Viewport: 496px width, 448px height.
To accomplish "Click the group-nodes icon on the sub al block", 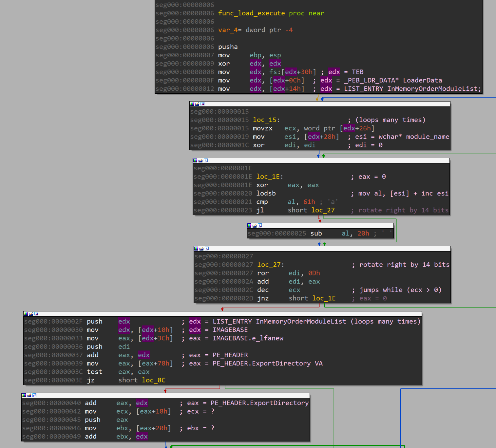I will tap(260, 225).
